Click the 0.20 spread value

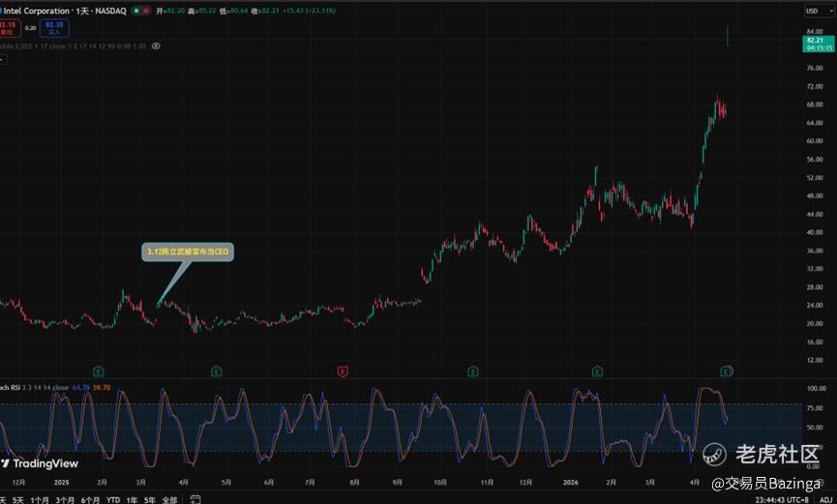(30, 28)
